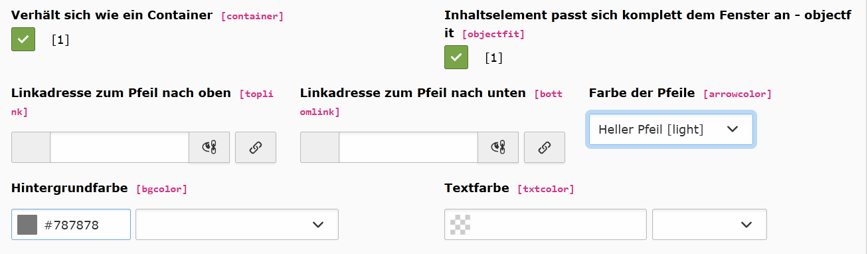Toggle link explanation icon for top arrow link
Viewport: 868px width, 254px height.
(x=209, y=148)
